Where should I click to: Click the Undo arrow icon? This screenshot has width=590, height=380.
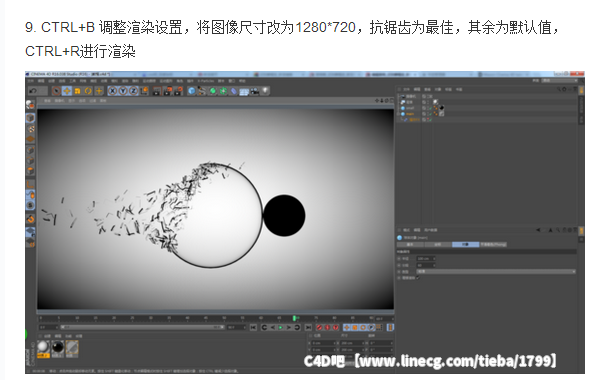click(x=33, y=91)
